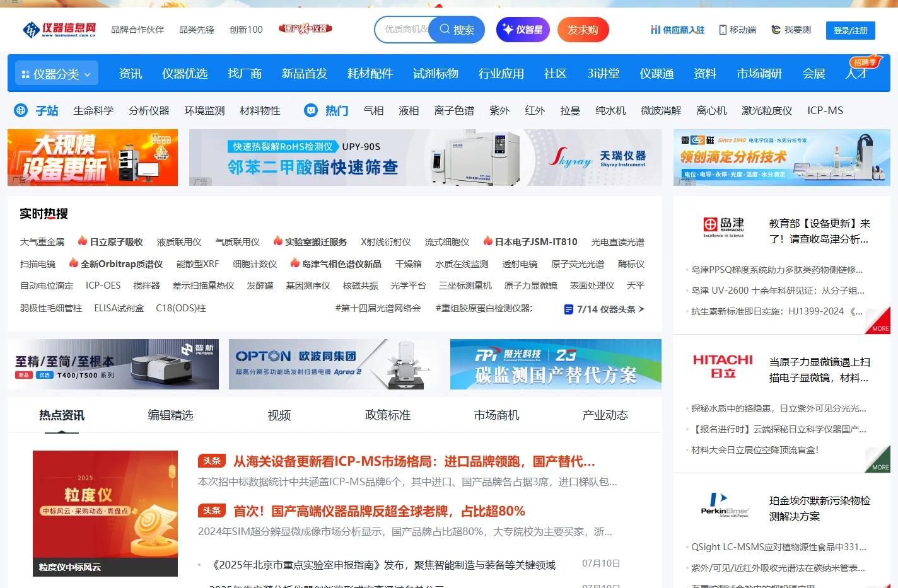Open 邻苯二甲酸酯快速筛查 天瑞仪器 banner
This screenshot has width=898, height=588.
pos(426,158)
